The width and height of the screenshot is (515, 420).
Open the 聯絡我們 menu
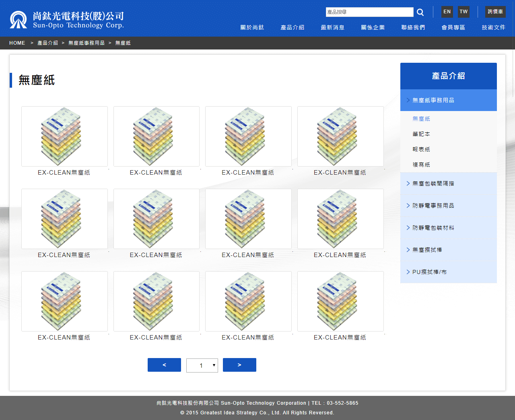click(x=413, y=27)
